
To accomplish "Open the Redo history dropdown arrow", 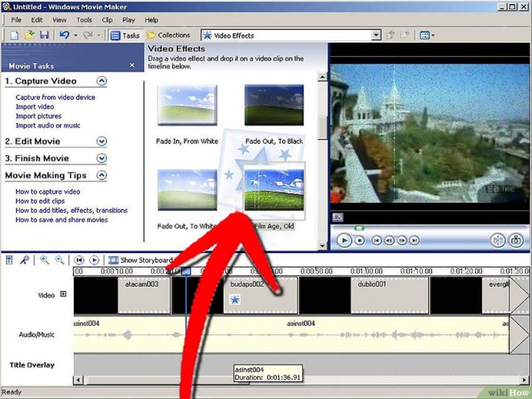I will click(x=98, y=35).
